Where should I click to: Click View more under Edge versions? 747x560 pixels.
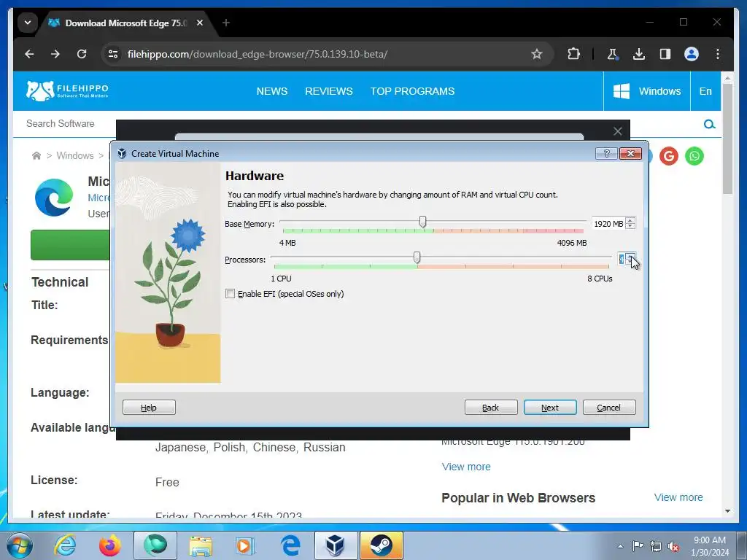pos(466,467)
